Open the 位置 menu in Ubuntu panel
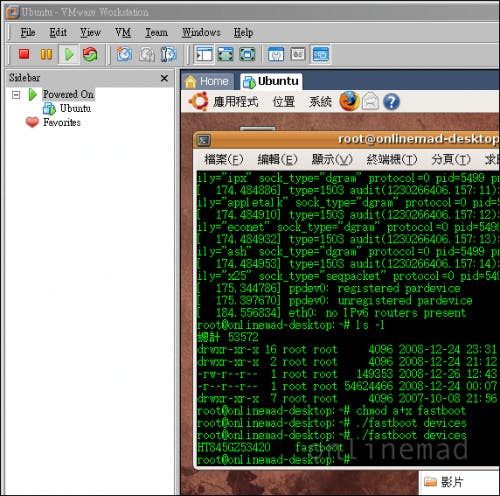Screen dimensions: 500x496 point(284,102)
